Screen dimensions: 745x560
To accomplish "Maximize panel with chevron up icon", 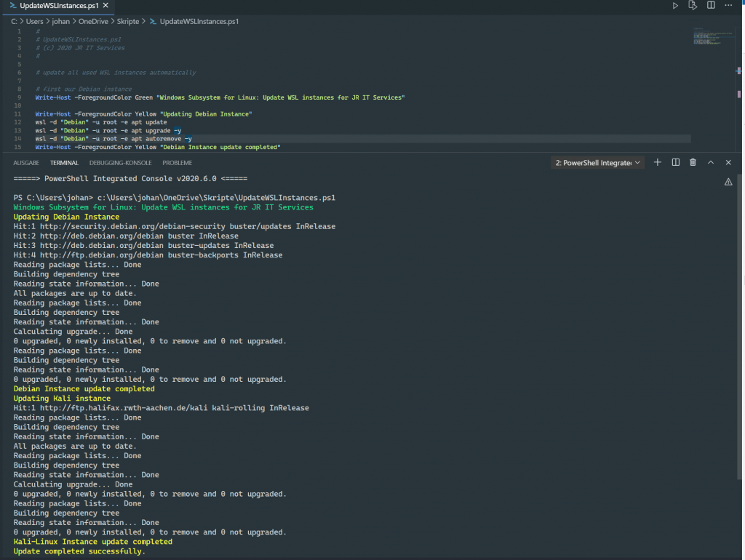I will pyautogui.click(x=711, y=162).
